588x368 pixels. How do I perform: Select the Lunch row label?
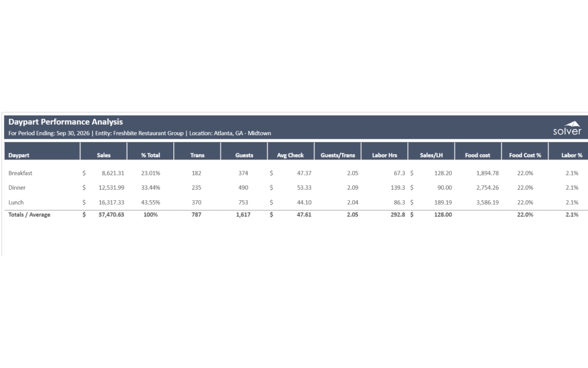(16, 202)
